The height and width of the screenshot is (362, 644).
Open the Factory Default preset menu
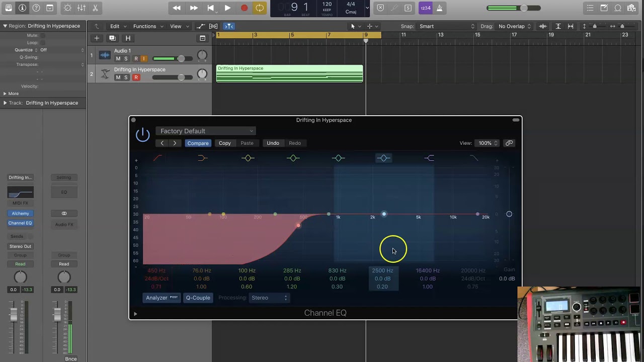pos(206,131)
